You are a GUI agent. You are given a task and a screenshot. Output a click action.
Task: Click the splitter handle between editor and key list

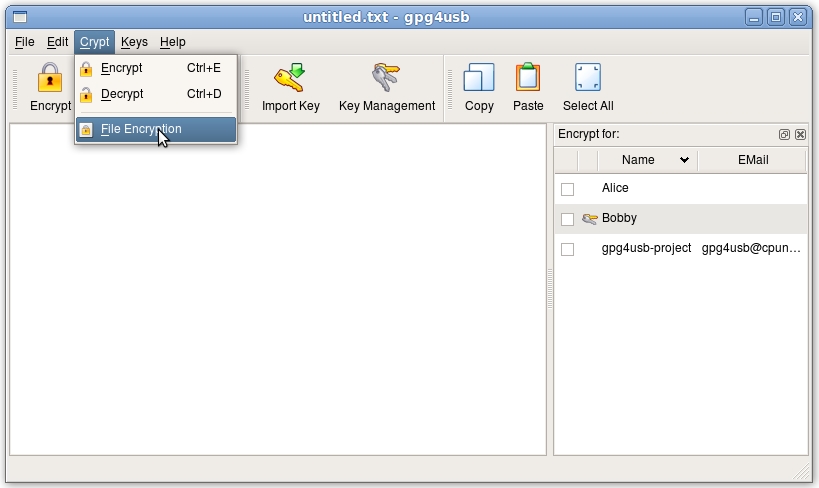point(550,289)
